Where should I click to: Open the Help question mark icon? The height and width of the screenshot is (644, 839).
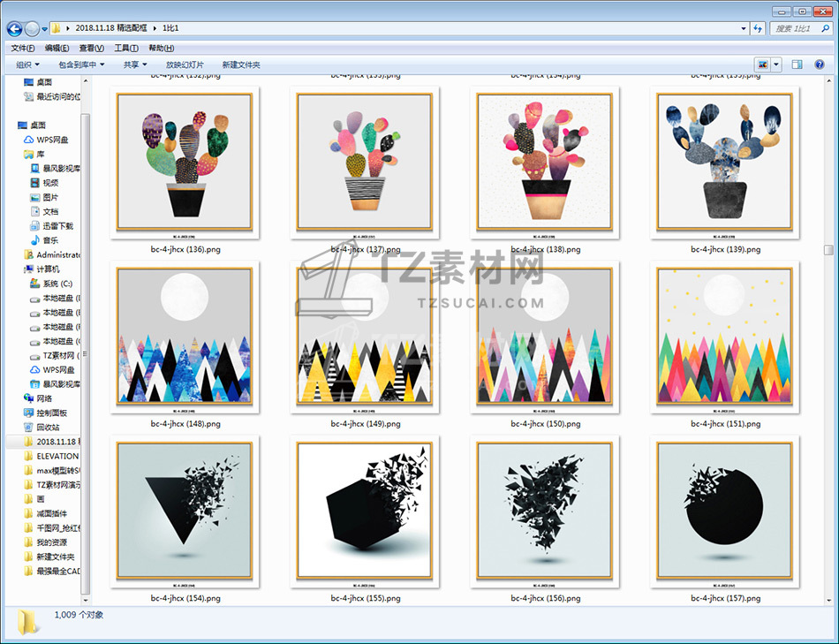820,64
